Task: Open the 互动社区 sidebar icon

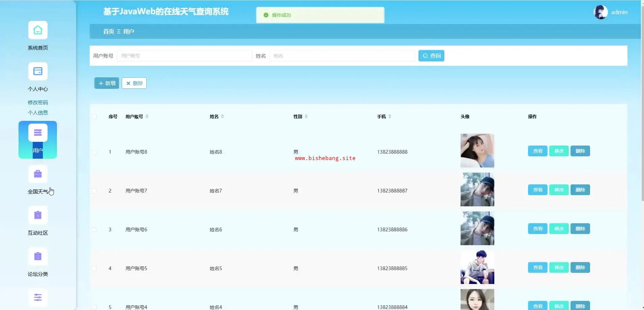Action: pos(38,215)
